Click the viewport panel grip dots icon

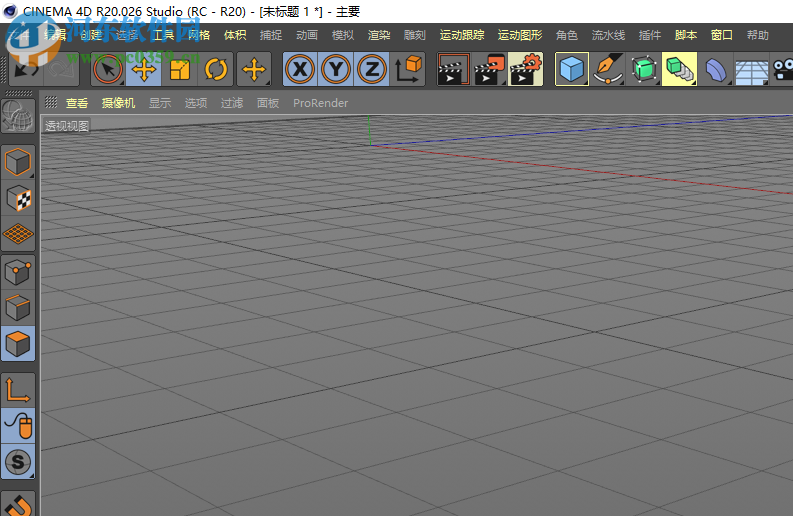click(51, 103)
